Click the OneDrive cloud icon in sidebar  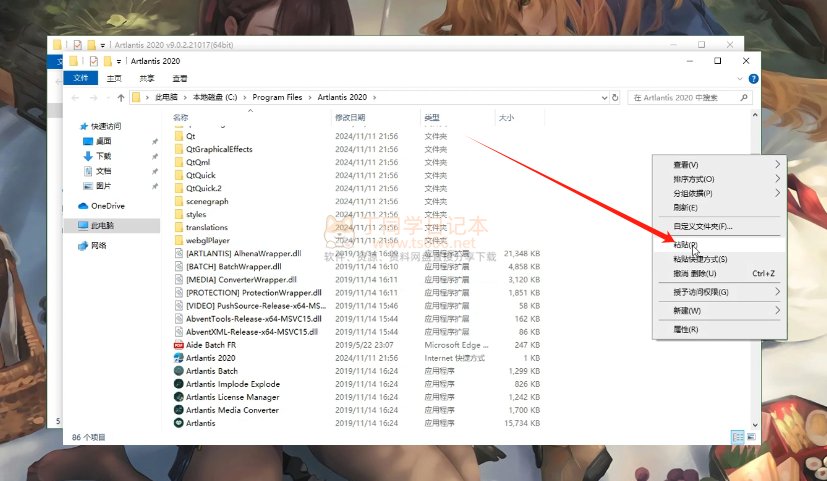[x=83, y=206]
